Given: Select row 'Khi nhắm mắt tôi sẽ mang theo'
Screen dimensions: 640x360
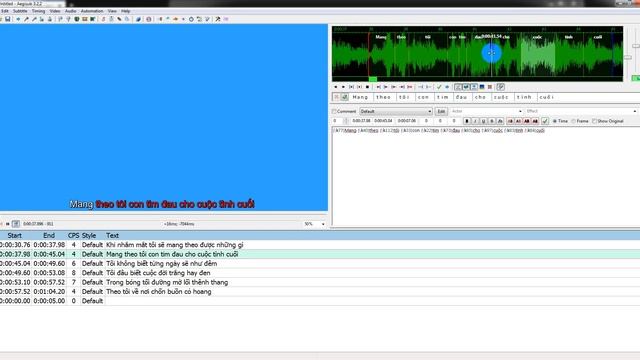Looking at the screenshot, I should pyautogui.click(x=320, y=245).
